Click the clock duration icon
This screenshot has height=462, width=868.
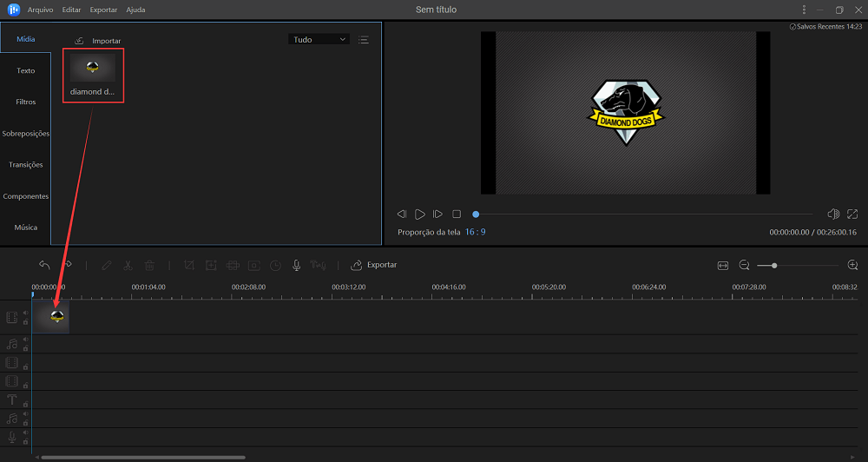[x=275, y=265]
